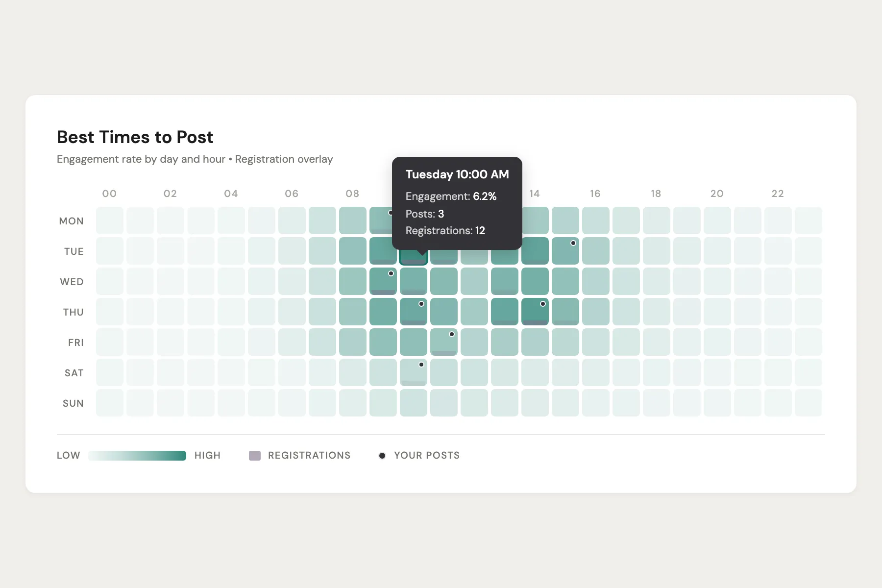Viewport: 882px width, 588px height.
Task: Click the 'Engagement: 6.2%' tooltip line
Action: (x=451, y=196)
